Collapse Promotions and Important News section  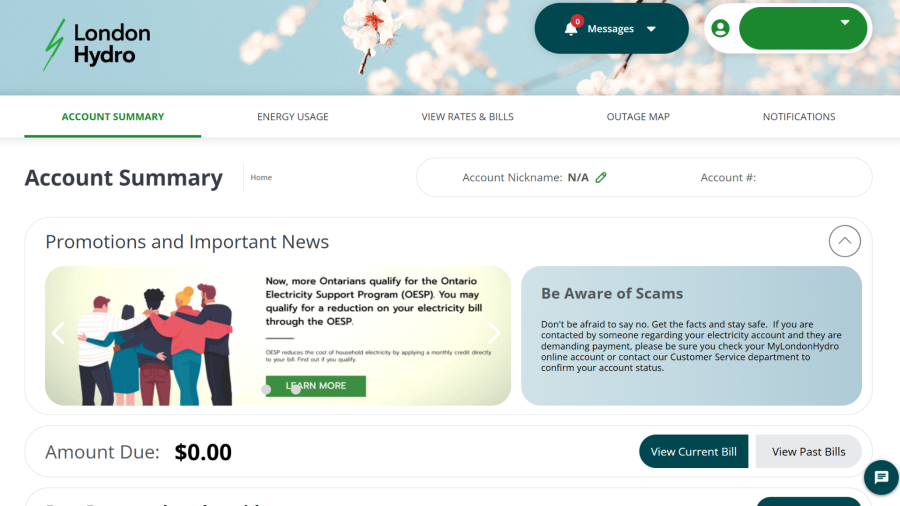844,241
